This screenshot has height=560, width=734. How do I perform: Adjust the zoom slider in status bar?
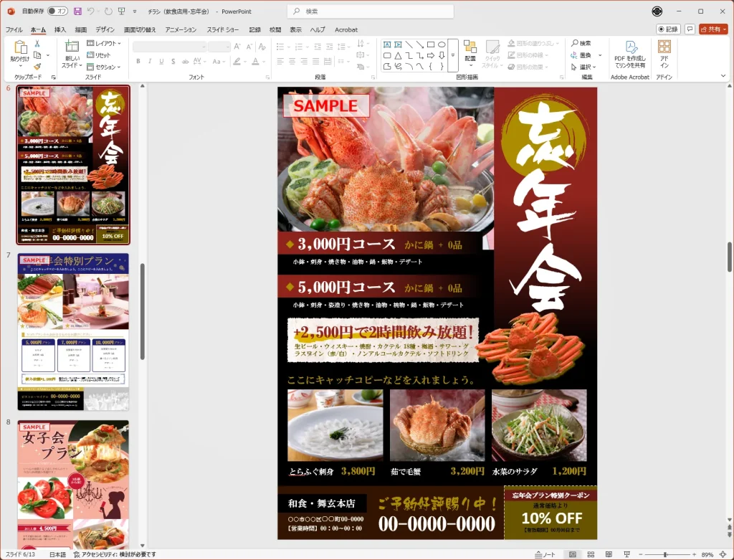pos(665,554)
